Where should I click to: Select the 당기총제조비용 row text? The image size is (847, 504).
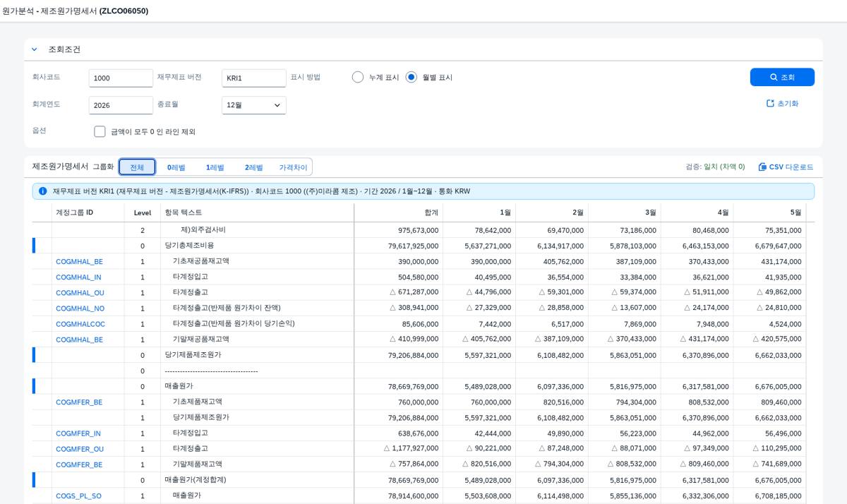pyautogui.click(x=189, y=246)
